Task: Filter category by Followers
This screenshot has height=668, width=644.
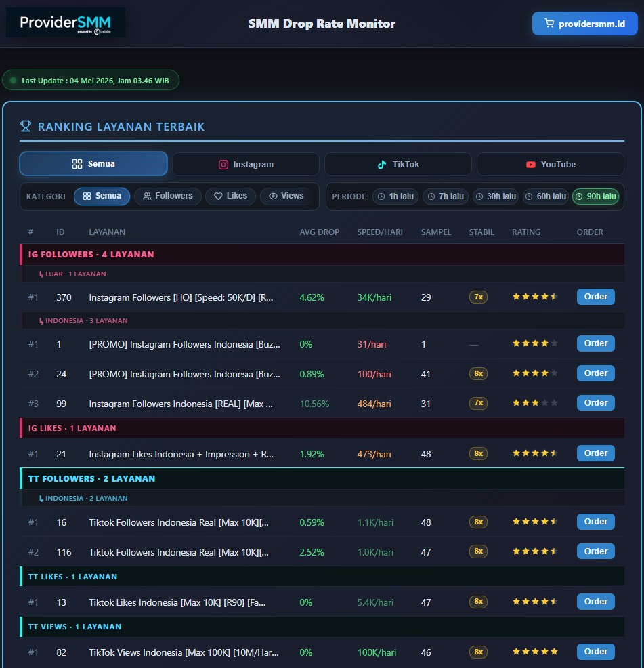Action: tap(168, 196)
